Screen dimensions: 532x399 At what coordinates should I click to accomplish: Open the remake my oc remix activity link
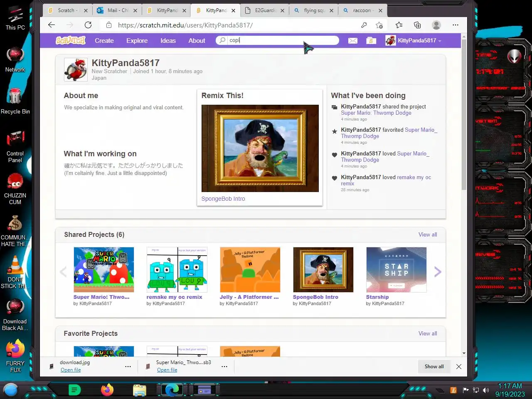point(386,180)
